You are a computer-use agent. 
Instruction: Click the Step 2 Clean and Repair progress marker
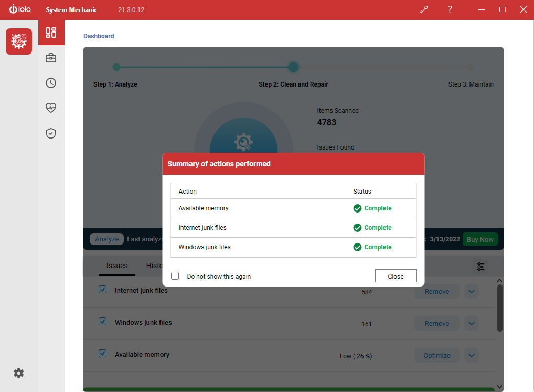point(293,67)
